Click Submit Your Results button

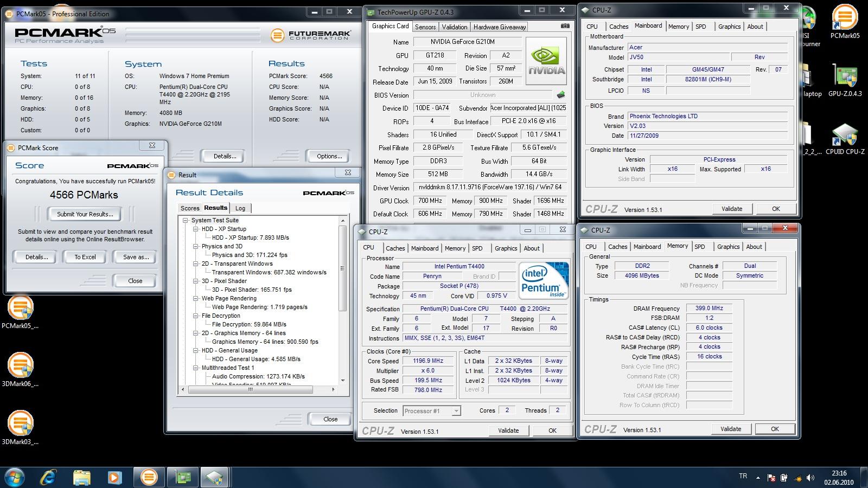[x=85, y=214]
